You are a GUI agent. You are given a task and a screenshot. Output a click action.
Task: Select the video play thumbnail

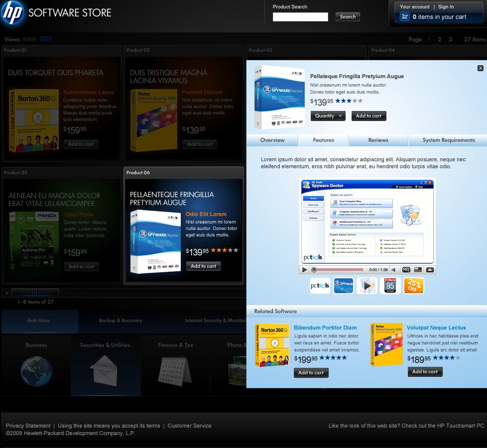(367, 286)
